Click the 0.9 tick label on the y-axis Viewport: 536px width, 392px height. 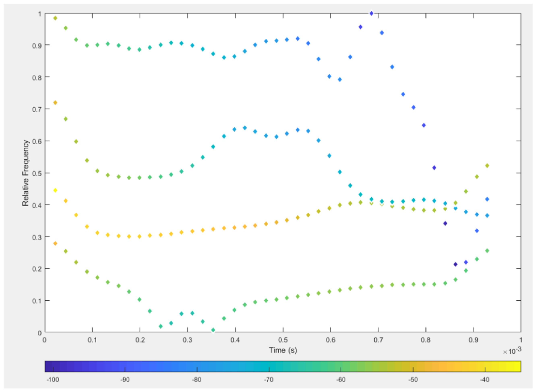coord(37,46)
